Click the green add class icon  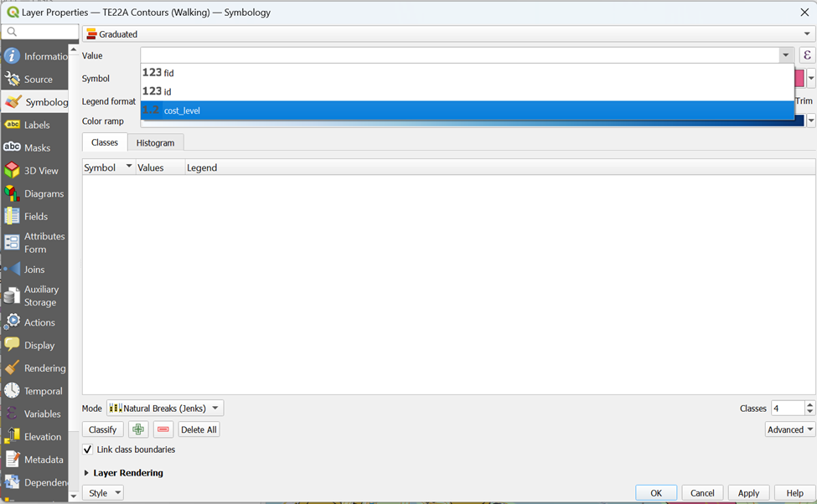tap(138, 429)
